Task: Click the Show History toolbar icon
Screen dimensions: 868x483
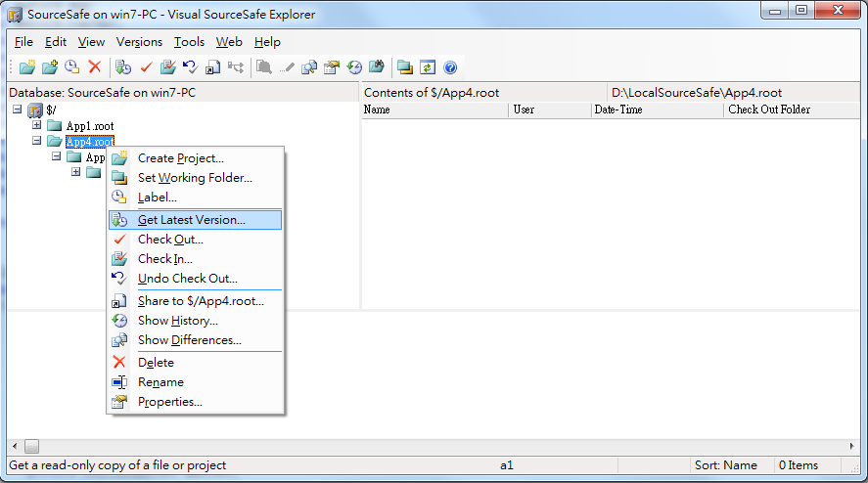Action: 354,67
